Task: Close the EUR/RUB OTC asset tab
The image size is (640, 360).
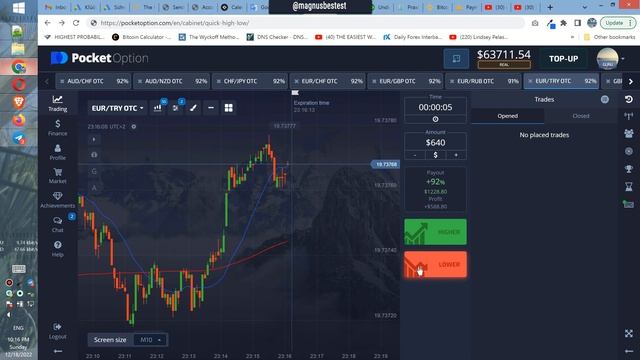Action: click(x=452, y=81)
